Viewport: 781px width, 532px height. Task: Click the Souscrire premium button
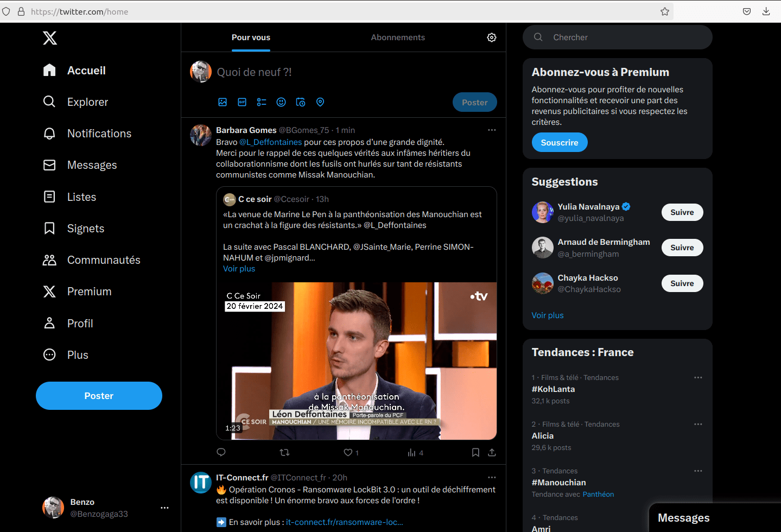point(559,142)
